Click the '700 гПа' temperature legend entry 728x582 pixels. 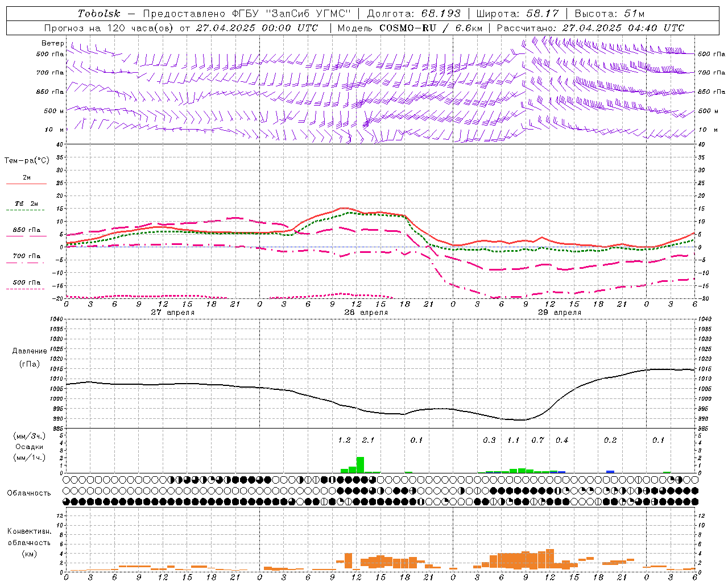pos(26,256)
